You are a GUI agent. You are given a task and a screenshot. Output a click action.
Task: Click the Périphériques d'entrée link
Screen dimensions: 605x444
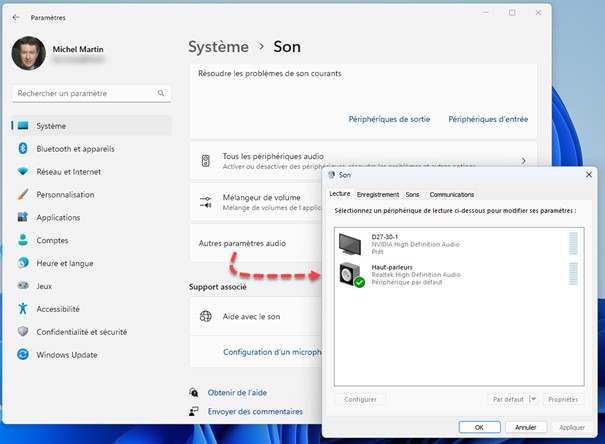coord(488,119)
